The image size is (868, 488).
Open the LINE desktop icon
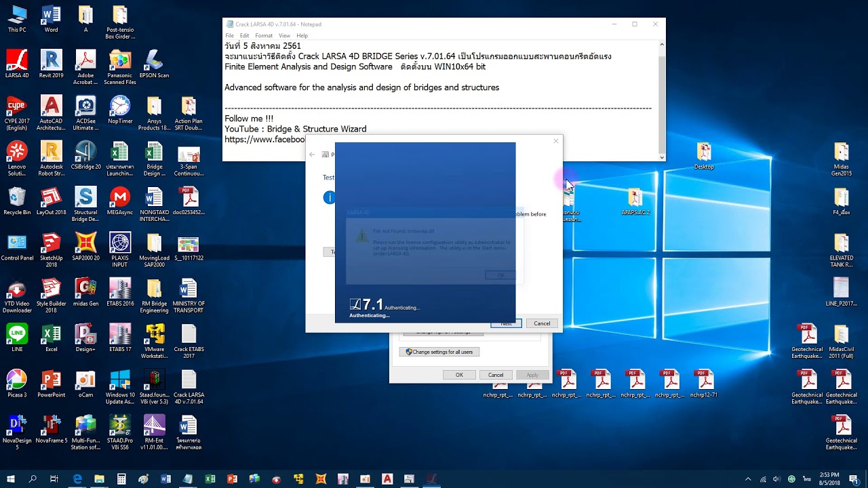click(x=17, y=338)
